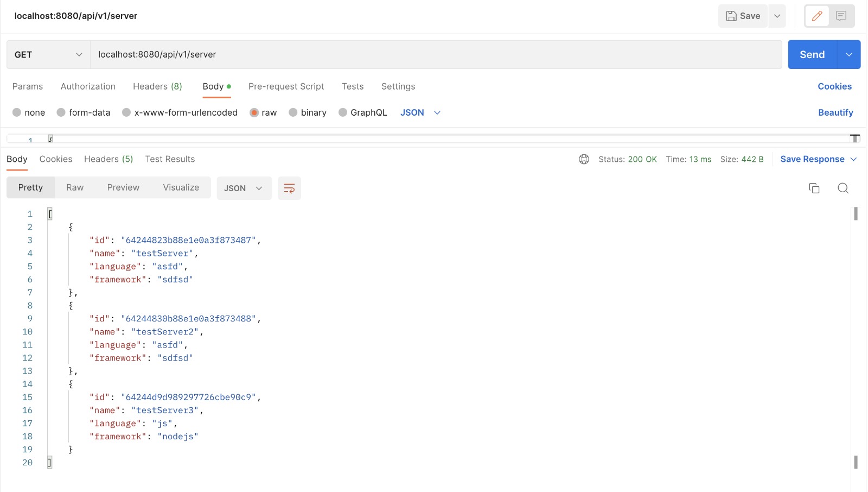This screenshot has height=492, width=868.
Task: Search within the response body
Action: point(843,188)
